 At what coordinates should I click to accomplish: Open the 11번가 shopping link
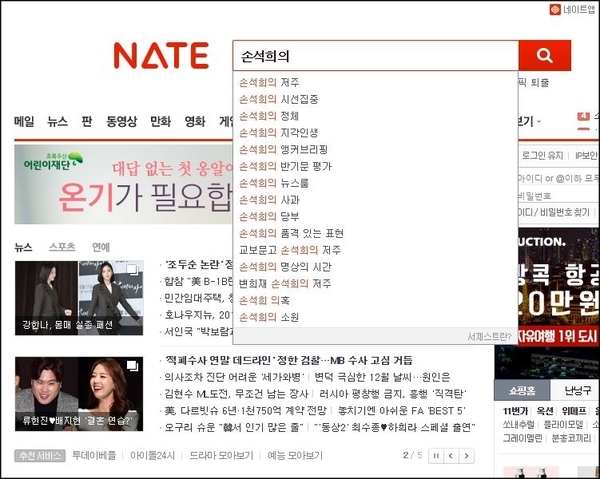[515, 411]
